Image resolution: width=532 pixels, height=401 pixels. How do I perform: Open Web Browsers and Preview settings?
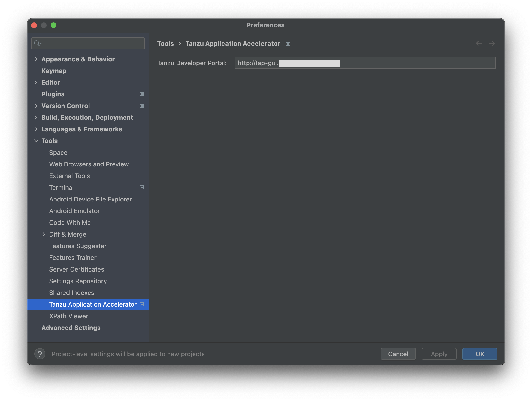89,164
